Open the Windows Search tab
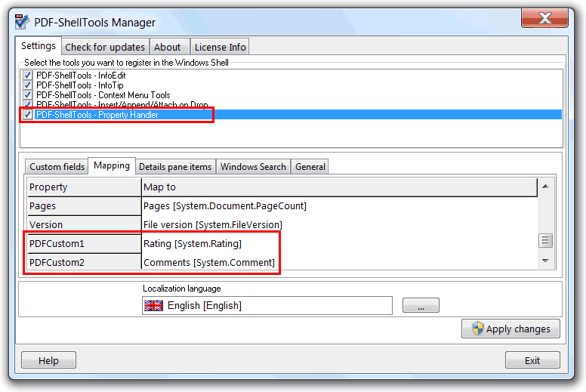The height and width of the screenshot is (392, 586). tap(253, 166)
